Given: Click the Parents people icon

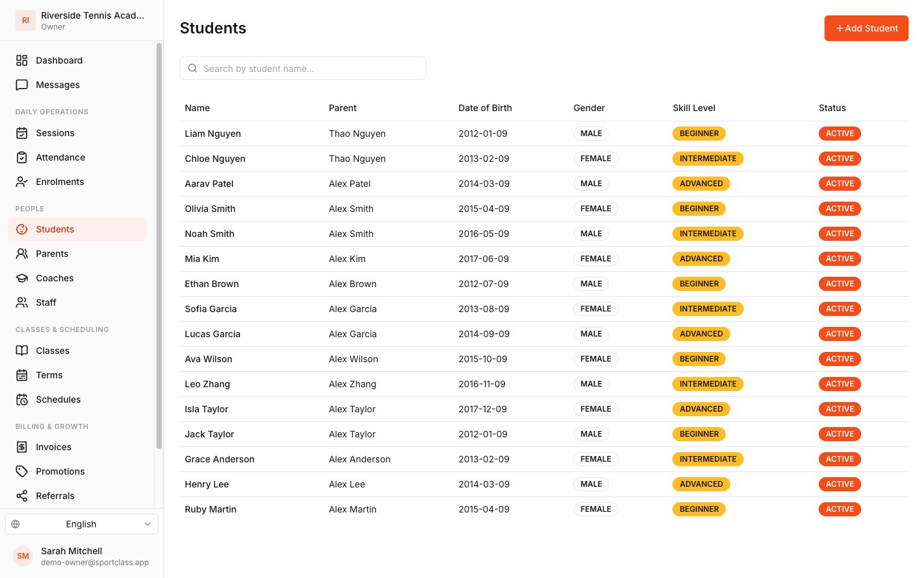Looking at the screenshot, I should point(22,254).
